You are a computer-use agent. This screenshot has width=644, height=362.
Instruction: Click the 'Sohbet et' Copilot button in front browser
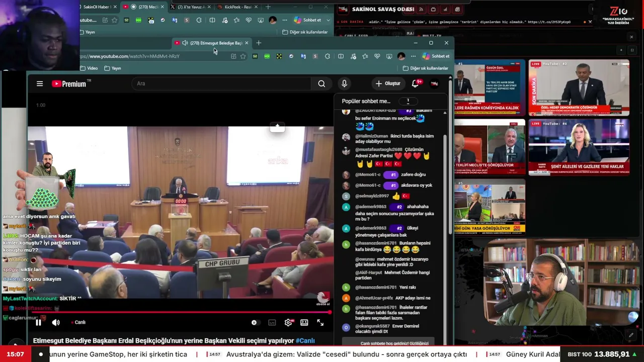tap(436, 56)
